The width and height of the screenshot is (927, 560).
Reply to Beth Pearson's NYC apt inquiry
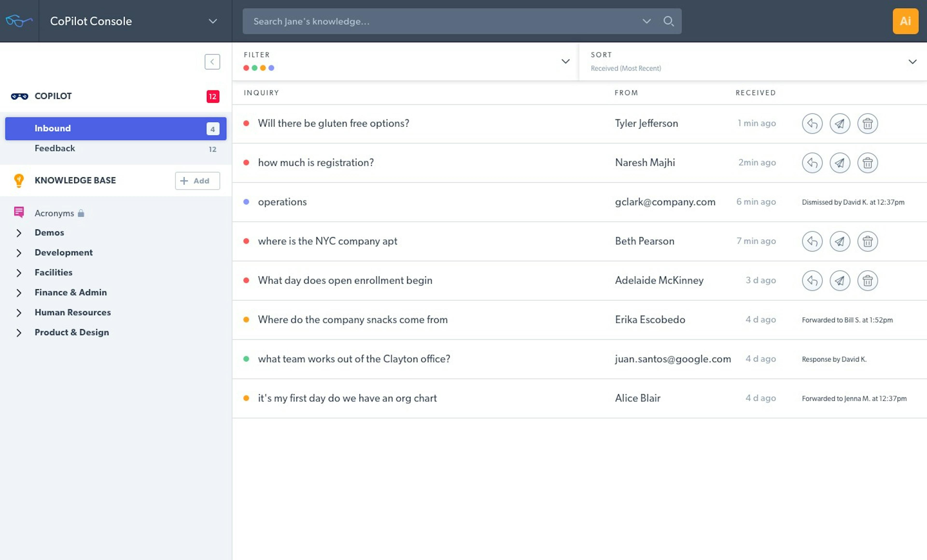click(x=812, y=241)
